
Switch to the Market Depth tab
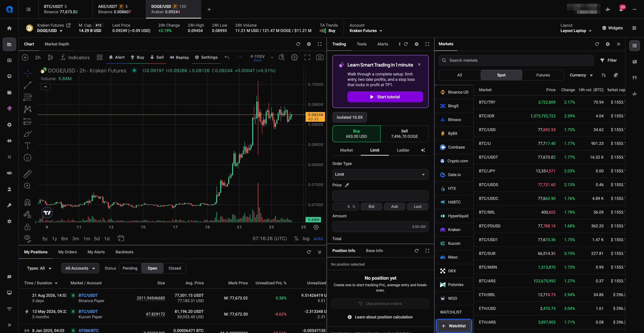57,44
